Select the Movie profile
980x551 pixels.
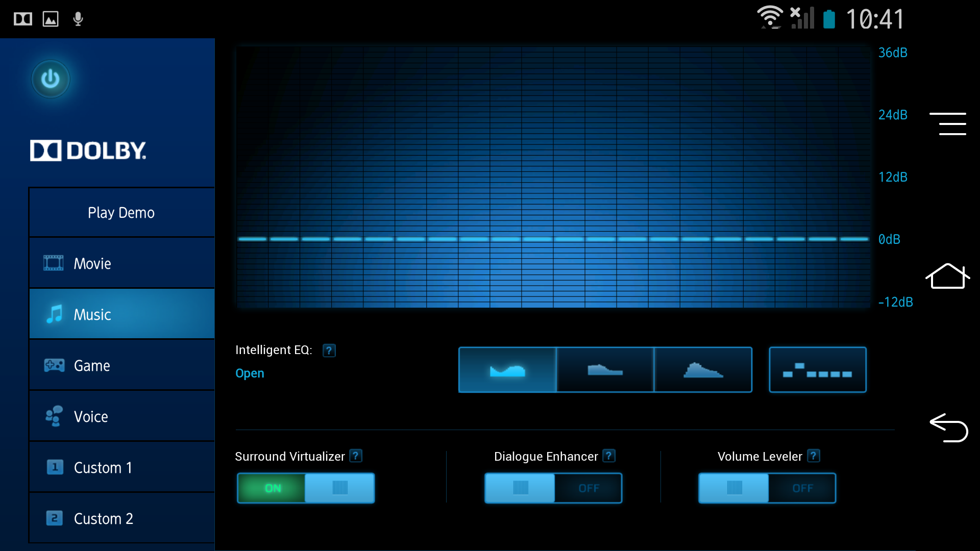tap(122, 263)
